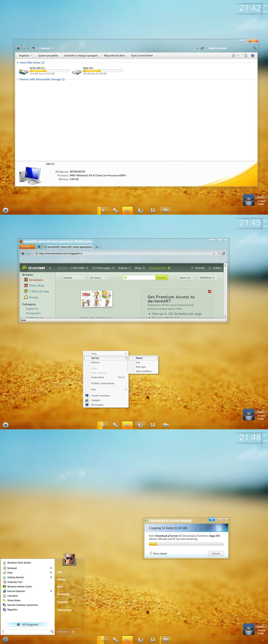This screenshot has height=644, width=268.
Task: Open a new Firefox tab with the plus button
Action: pyautogui.click(x=97, y=247)
